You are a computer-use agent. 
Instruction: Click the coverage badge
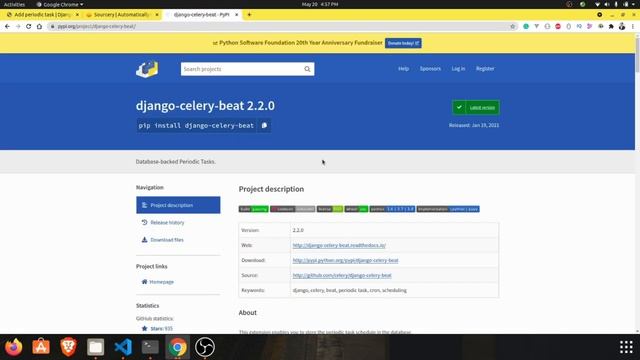point(292,209)
